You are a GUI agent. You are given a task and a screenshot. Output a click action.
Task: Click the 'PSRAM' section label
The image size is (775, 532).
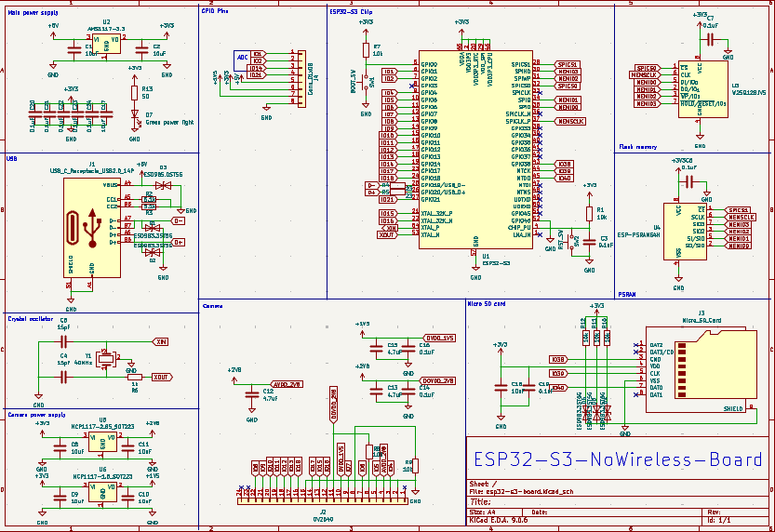tap(627, 295)
